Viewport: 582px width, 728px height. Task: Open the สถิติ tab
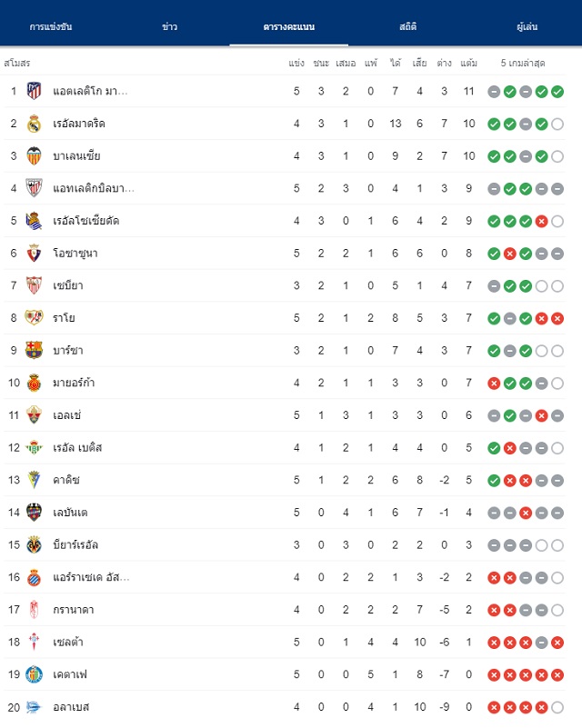(407, 26)
